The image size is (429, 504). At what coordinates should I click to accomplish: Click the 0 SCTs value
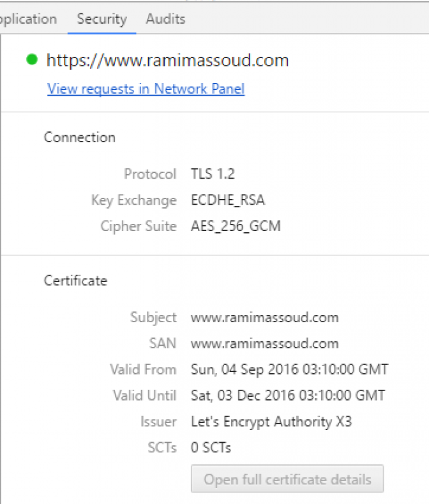[x=211, y=447]
